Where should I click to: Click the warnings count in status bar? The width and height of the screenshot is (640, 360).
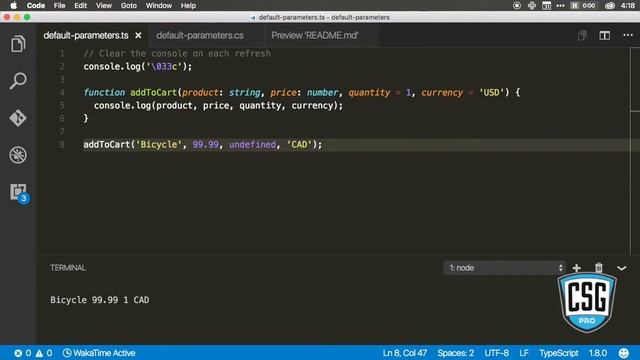pos(44,353)
